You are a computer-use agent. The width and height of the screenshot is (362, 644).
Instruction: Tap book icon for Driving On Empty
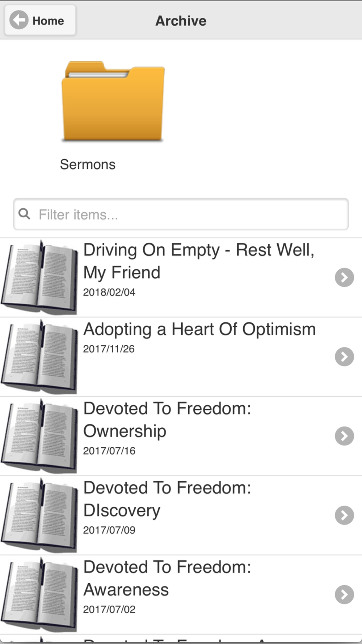coord(39,277)
